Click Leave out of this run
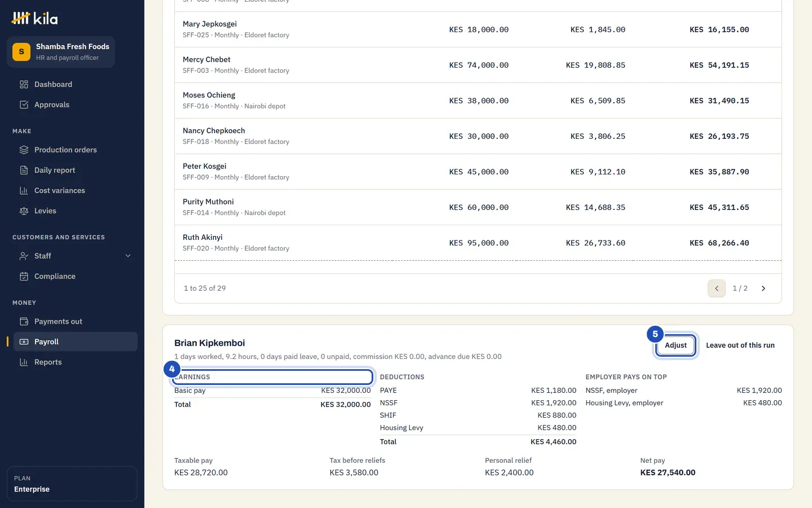The height and width of the screenshot is (508, 812). [740, 345]
